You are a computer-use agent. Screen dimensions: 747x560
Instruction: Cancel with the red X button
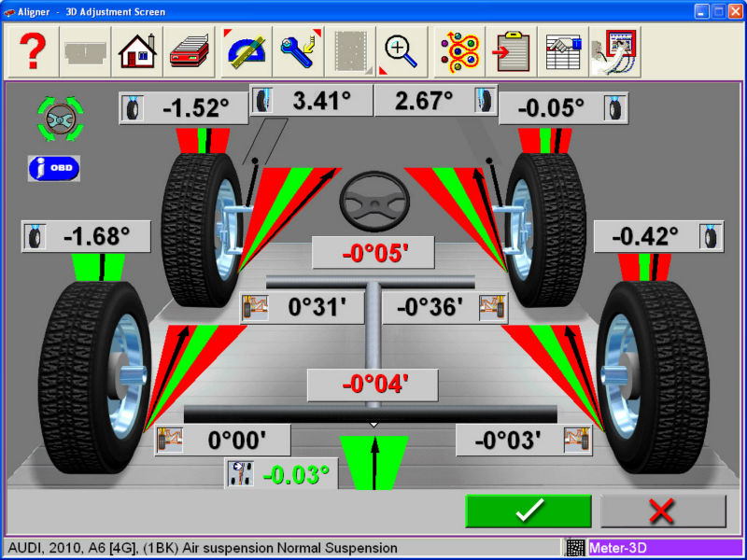pyautogui.click(x=663, y=511)
